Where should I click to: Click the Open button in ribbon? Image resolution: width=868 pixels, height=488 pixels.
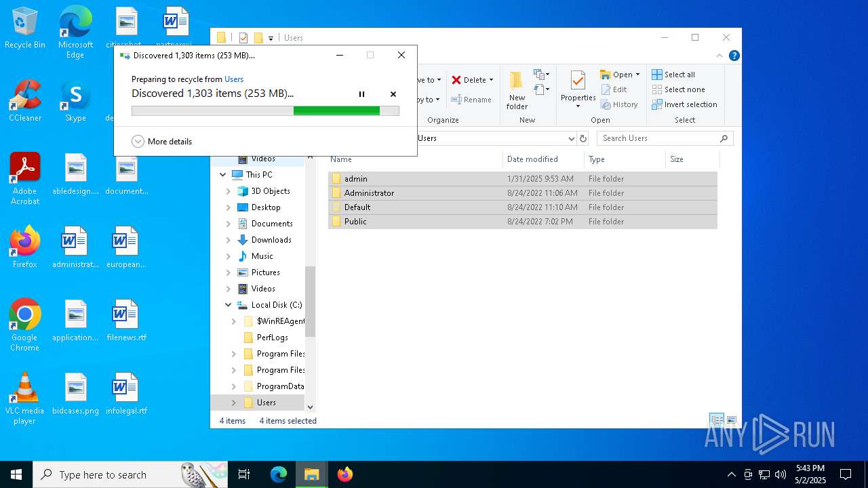pos(616,75)
